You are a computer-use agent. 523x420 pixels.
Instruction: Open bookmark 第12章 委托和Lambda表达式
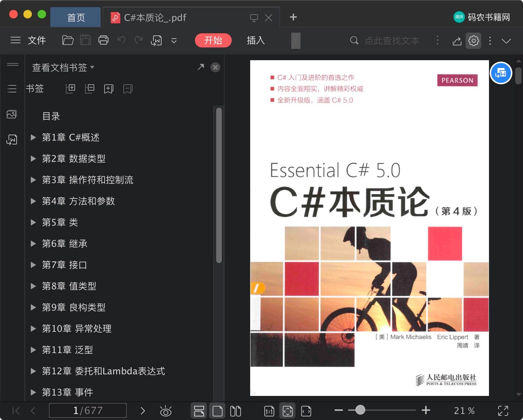103,371
